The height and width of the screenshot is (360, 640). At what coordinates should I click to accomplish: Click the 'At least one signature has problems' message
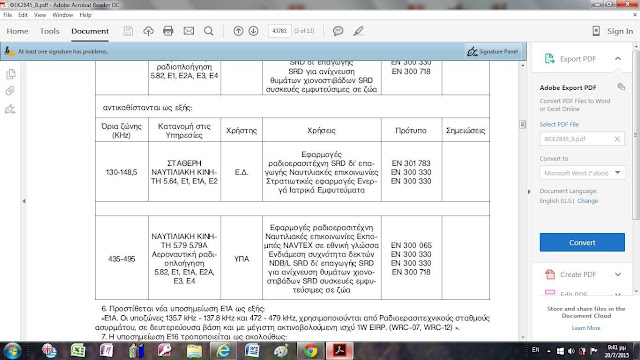click(x=63, y=52)
